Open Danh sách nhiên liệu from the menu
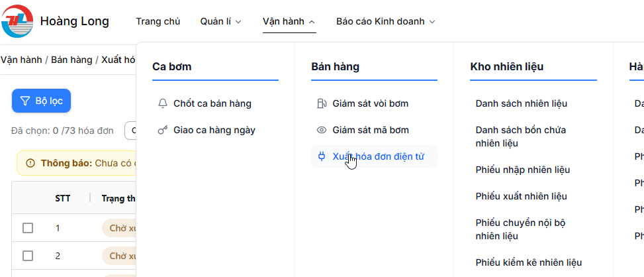The width and height of the screenshot is (644, 277). [x=521, y=103]
